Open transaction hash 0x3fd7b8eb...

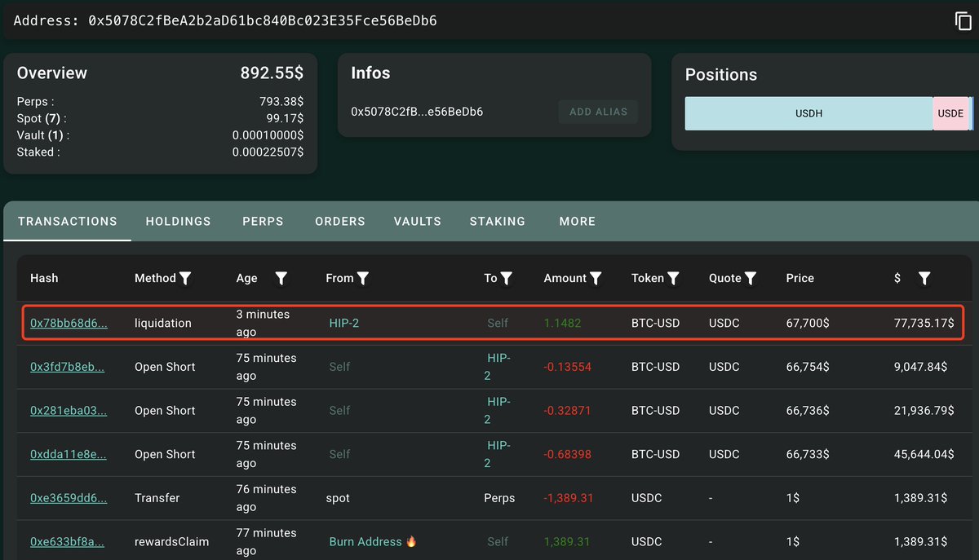pyautogui.click(x=67, y=367)
